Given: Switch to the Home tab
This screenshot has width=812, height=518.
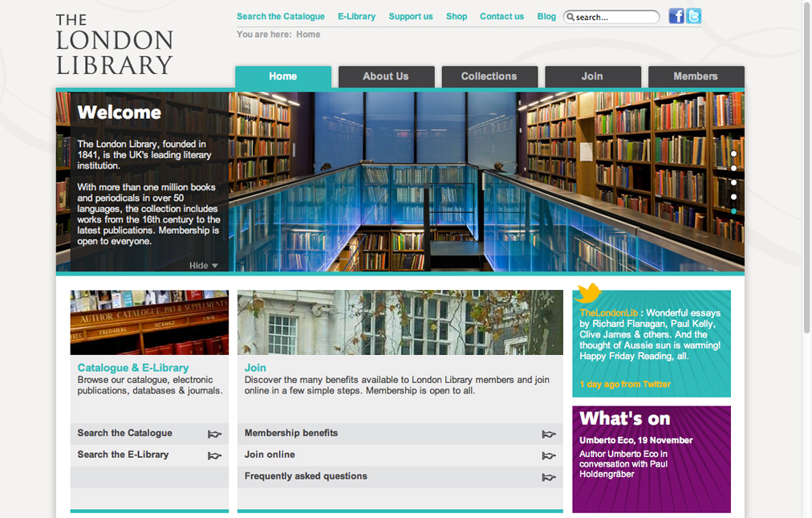Looking at the screenshot, I should click(282, 77).
